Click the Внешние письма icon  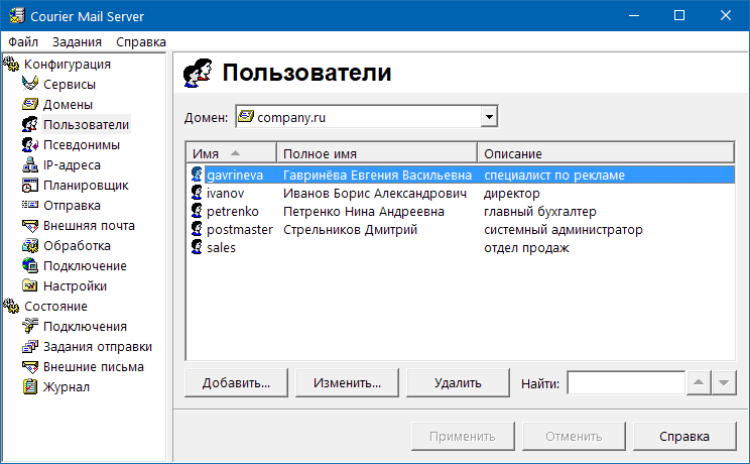tap(30, 366)
